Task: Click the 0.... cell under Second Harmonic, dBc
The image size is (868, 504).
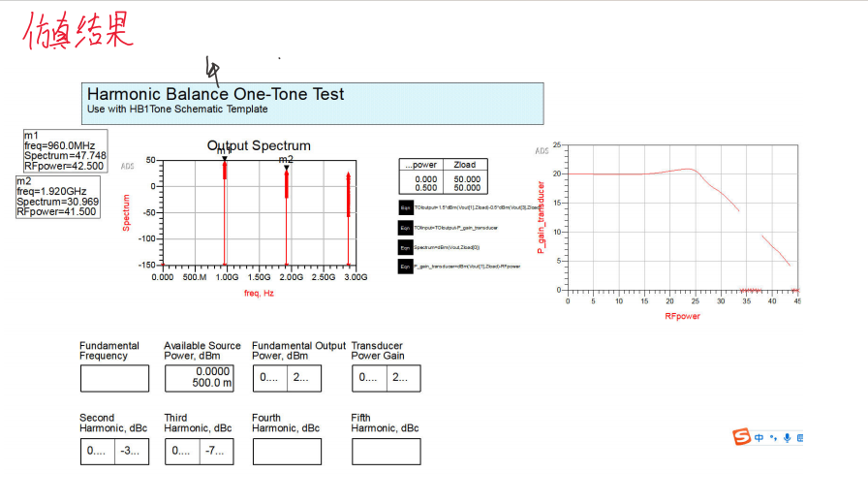Action: [98, 452]
